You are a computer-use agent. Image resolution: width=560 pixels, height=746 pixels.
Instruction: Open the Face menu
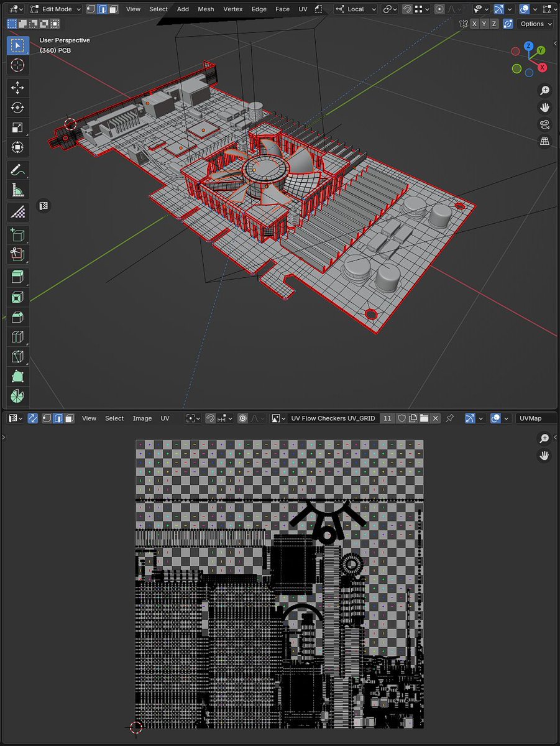[x=282, y=9]
